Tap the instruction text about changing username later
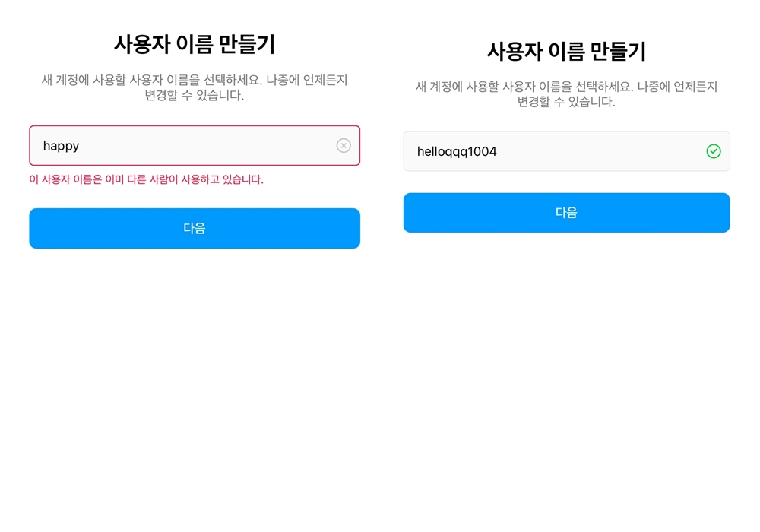This screenshot has width=760, height=532. pos(195,87)
